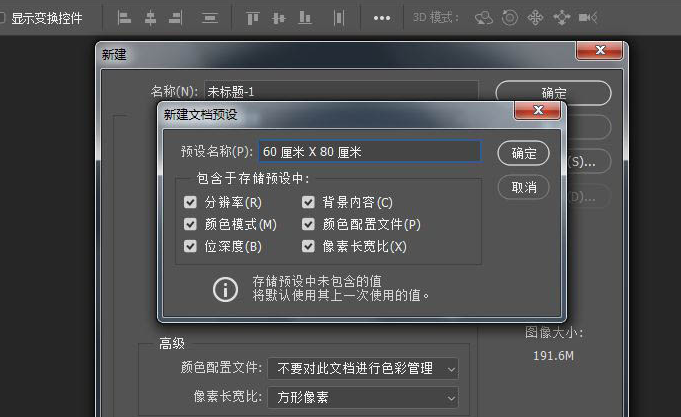Close the 新建文档预设 dialog with X
681x417 pixels.
pos(540,109)
